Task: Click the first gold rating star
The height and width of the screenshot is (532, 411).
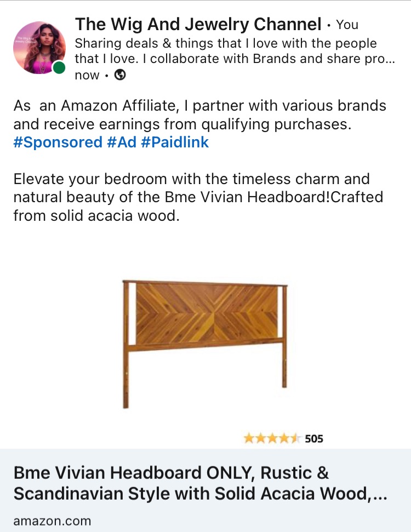Action: (x=249, y=438)
